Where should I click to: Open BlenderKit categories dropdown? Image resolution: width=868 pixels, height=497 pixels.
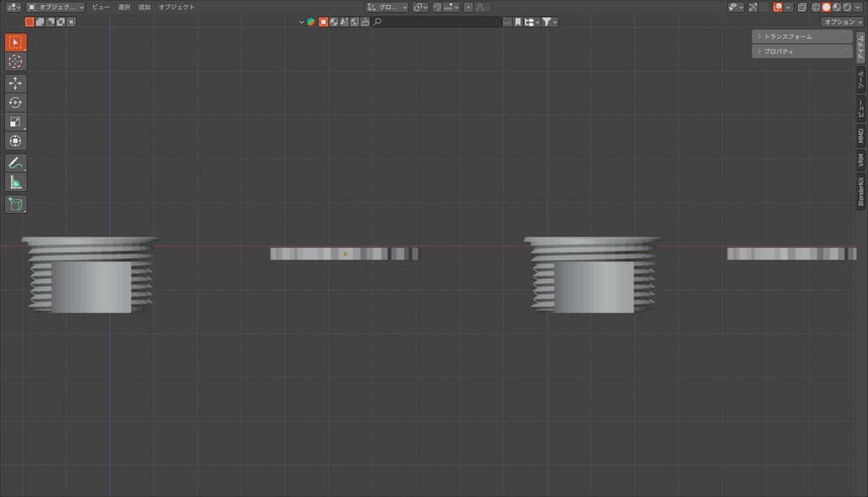532,21
